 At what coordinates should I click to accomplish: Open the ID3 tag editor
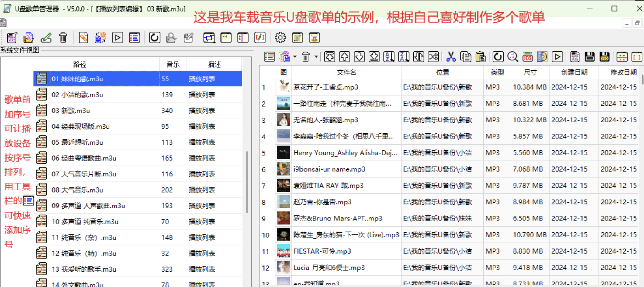click(528, 56)
